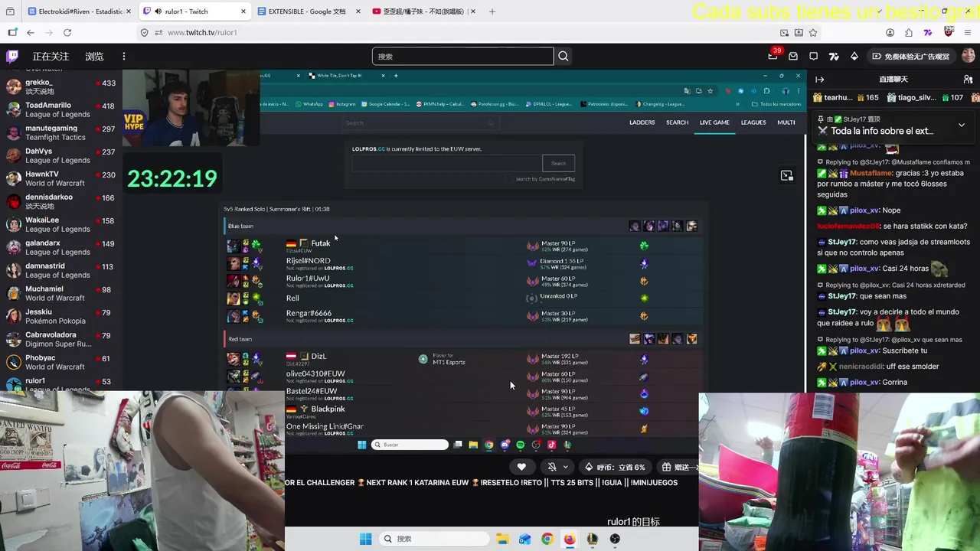Screen dimensions: 980x551
Task: Open the browser extensions puzzle icon
Action: 908,32
